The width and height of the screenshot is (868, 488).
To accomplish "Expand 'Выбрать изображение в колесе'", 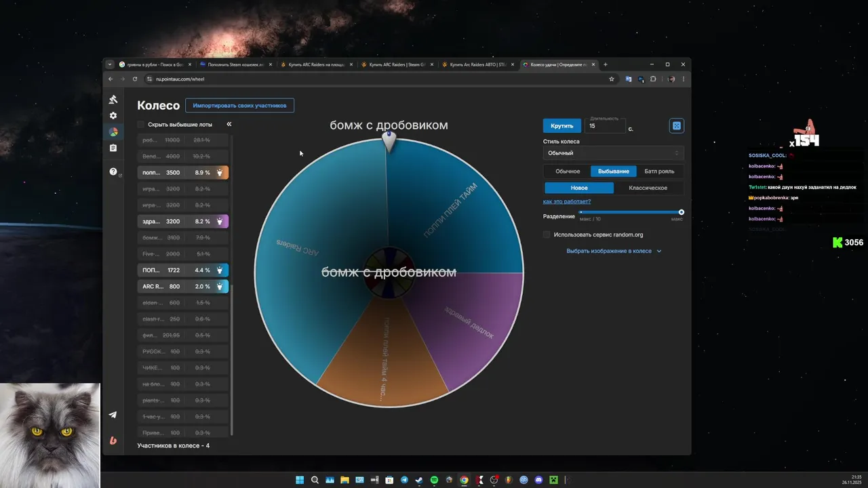I will click(614, 251).
